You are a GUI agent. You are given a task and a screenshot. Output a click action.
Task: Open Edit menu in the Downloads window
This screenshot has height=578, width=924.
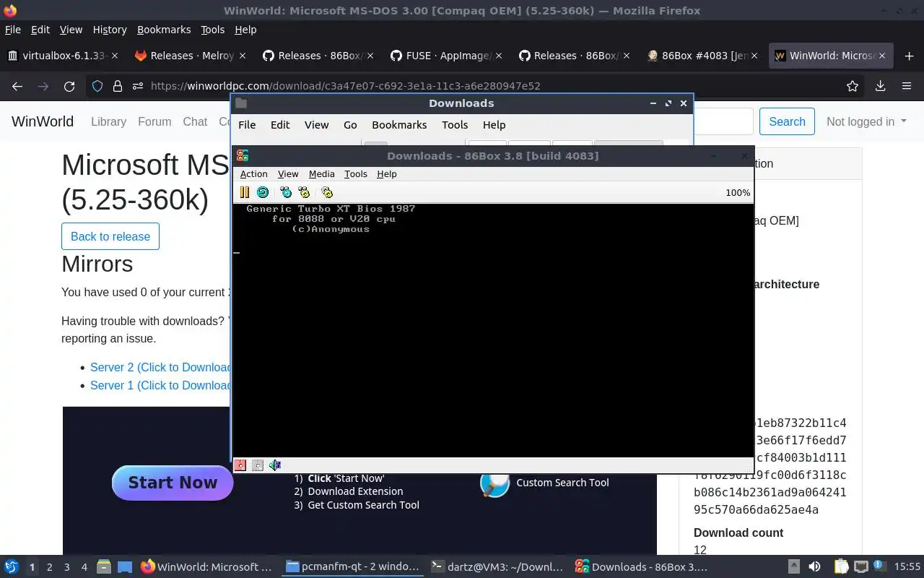280,125
